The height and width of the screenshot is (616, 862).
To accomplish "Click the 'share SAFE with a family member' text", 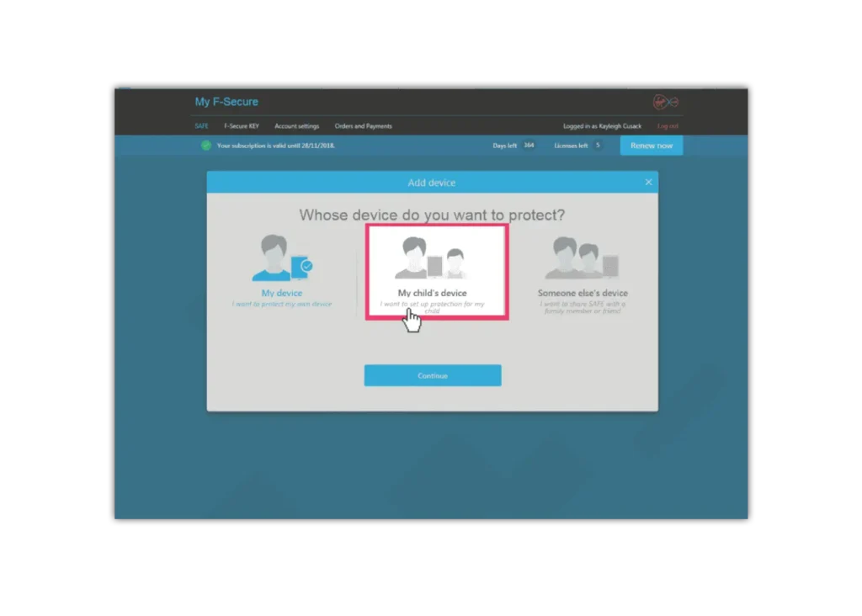I will (x=583, y=307).
